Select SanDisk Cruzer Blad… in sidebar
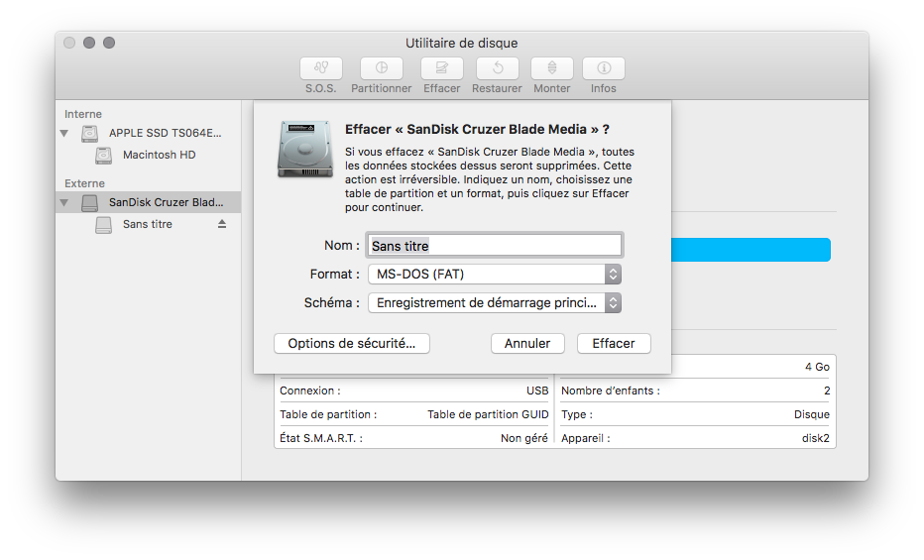This screenshot has width=924, height=560. coord(149,202)
